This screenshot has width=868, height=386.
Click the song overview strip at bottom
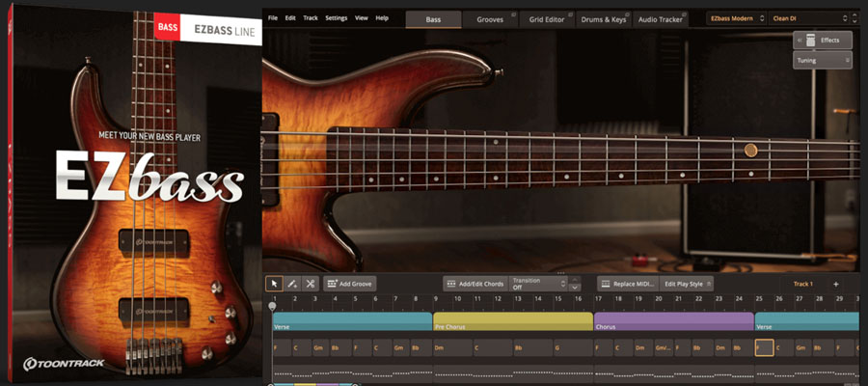coord(312,384)
